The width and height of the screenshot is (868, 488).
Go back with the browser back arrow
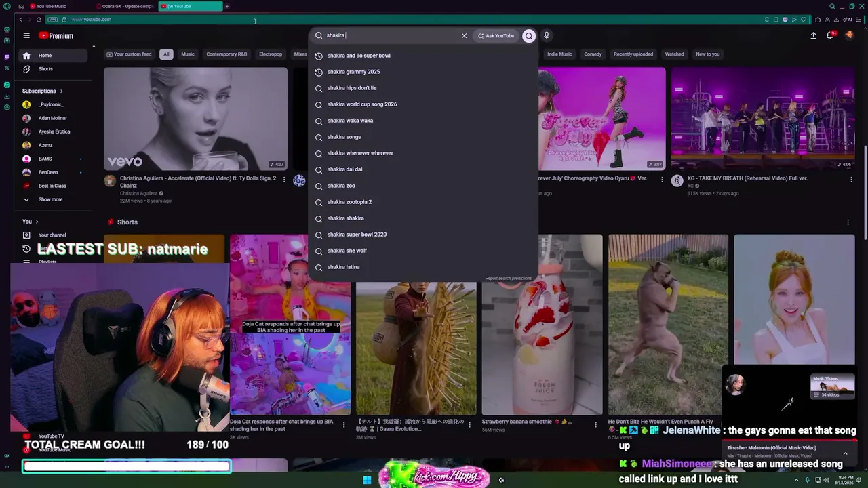(x=20, y=20)
